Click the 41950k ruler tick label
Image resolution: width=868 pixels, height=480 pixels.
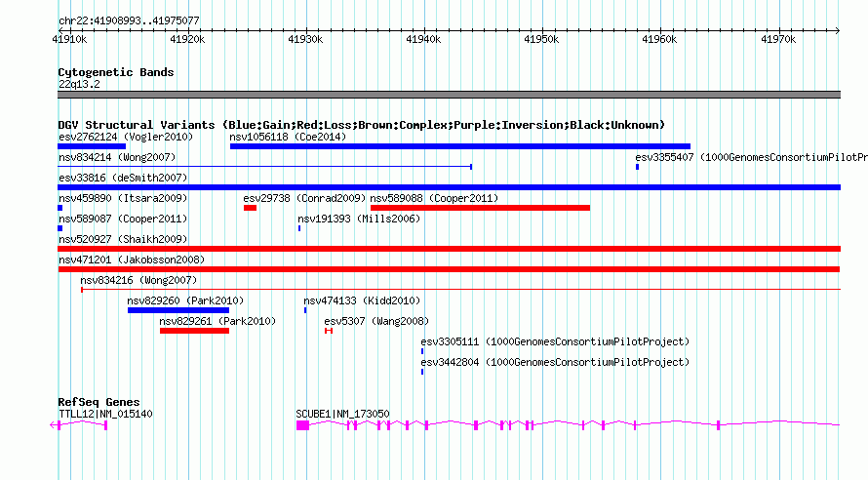click(x=541, y=39)
